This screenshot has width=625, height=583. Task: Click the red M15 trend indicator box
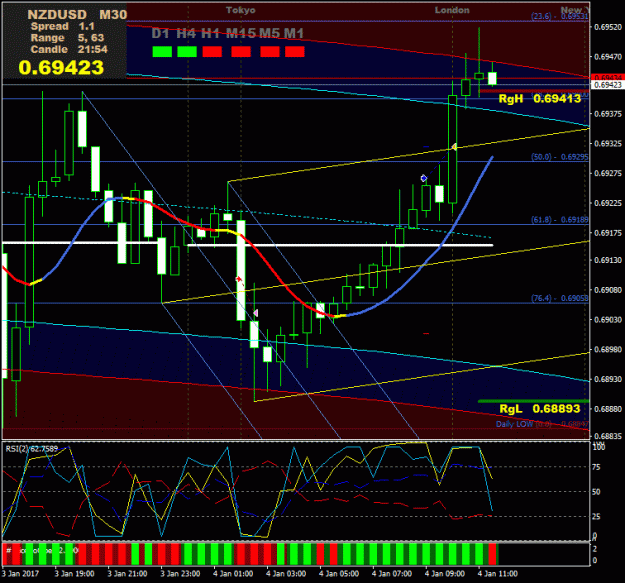(x=241, y=52)
